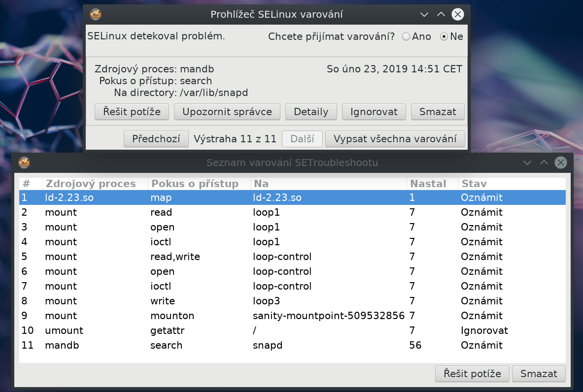Select row 4 mount ioctl loop1
583x392 pixels.
(x=292, y=242)
